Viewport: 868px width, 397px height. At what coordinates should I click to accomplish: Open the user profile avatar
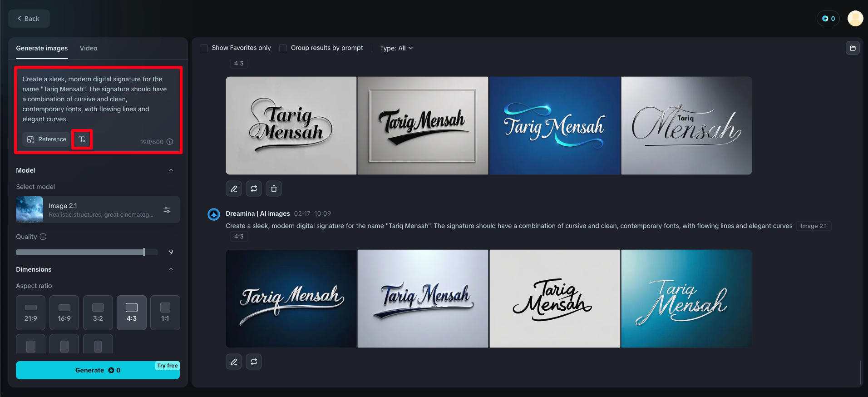click(x=855, y=19)
